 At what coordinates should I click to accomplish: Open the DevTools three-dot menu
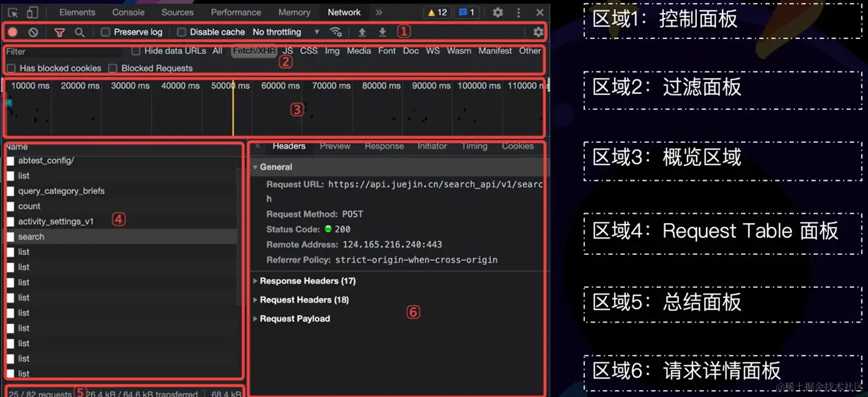(518, 12)
